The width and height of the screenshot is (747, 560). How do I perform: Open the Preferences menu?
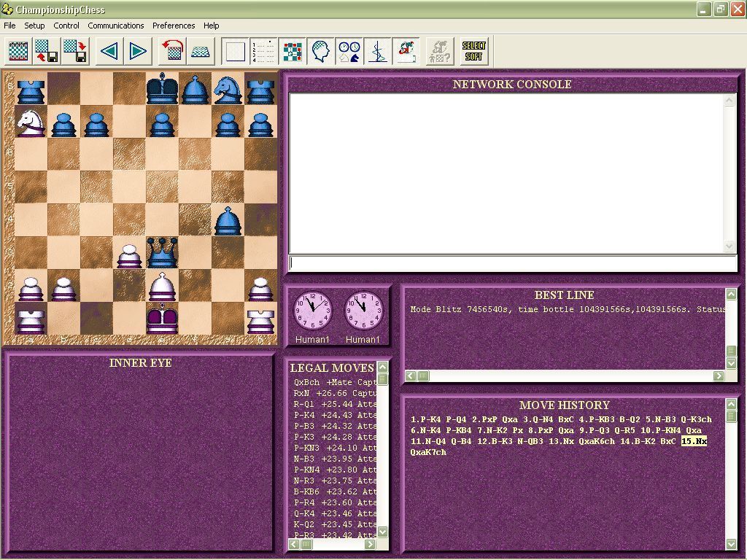[x=174, y=26]
